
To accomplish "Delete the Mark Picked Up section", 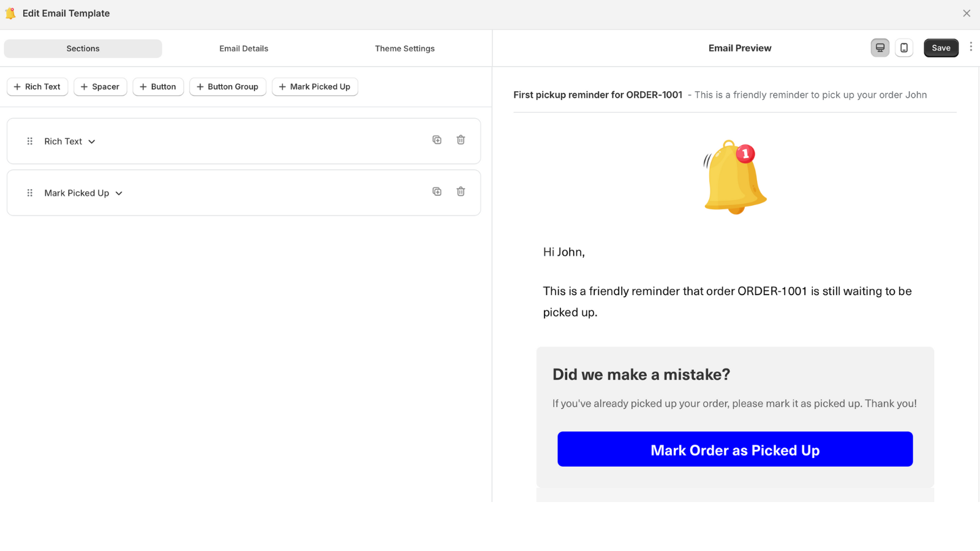I will tap(461, 191).
